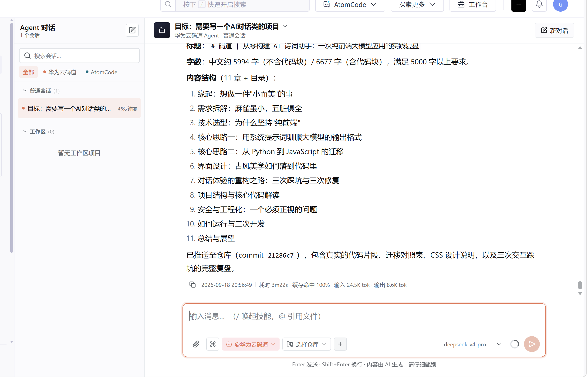The image size is (588, 378).
Task: Click the top search input 快速开启搜索
Action: pos(243,4)
